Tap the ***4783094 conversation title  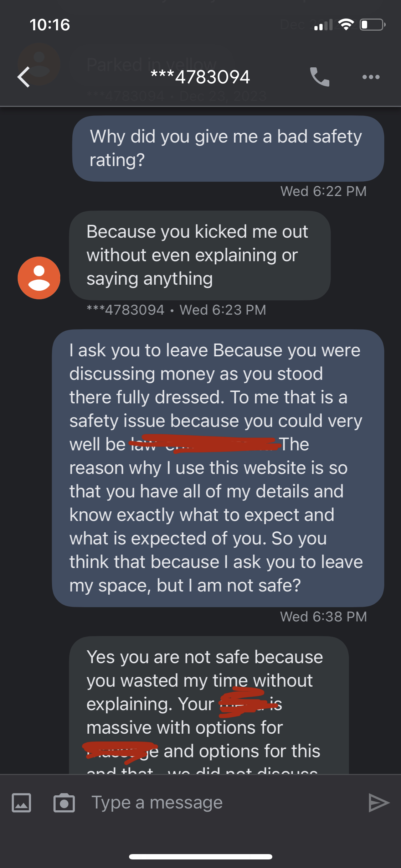[x=200, y=77]
